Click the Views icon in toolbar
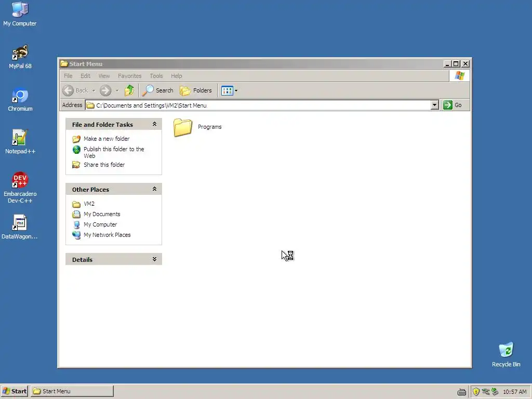532x399 pixels. click(227, 90)
